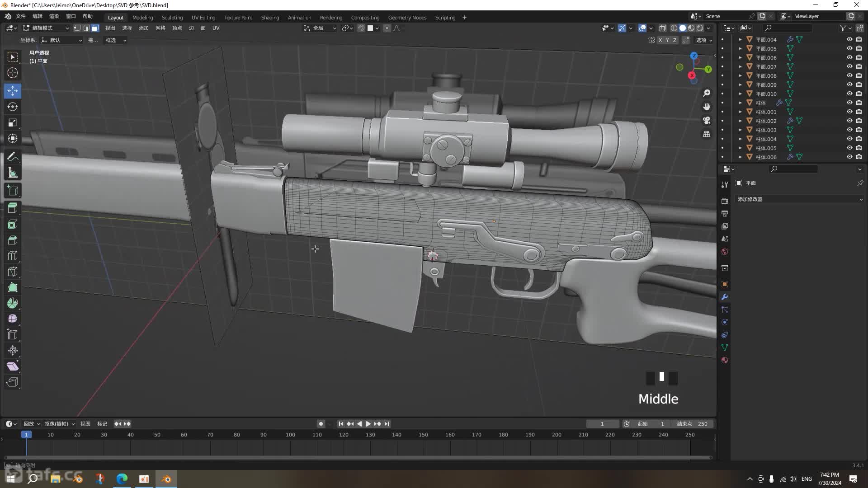The image size is (868, 488).
Task: Select the Cursor tool in toolbar
Action: (13, 73)
